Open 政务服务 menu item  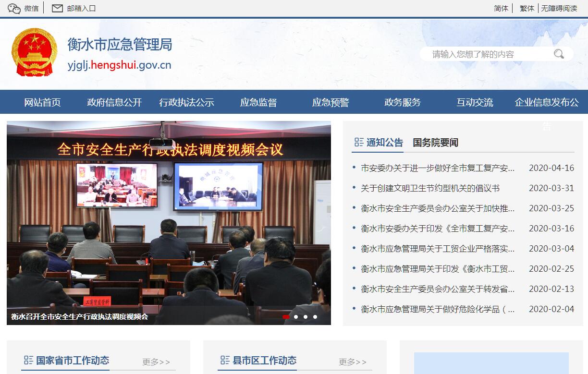(403, 102)
